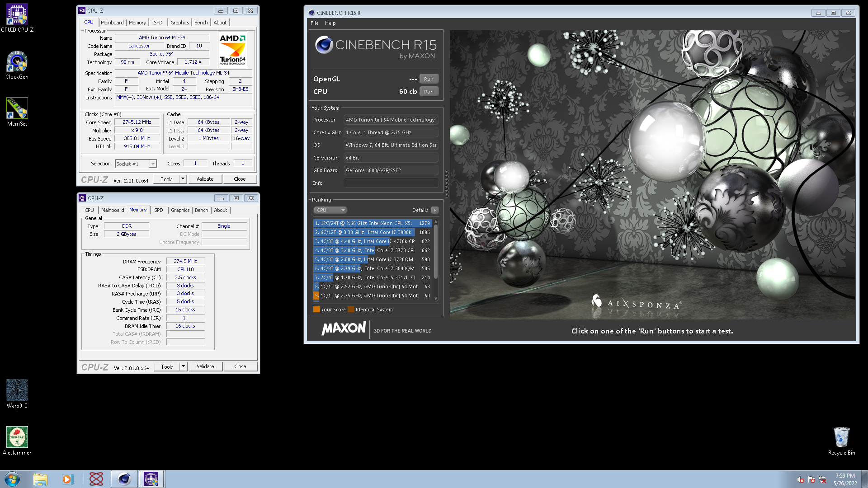Launch the Aleslammer desktop shortcut
The width and height of the screenshot is (868, 488).
point(17,441)
